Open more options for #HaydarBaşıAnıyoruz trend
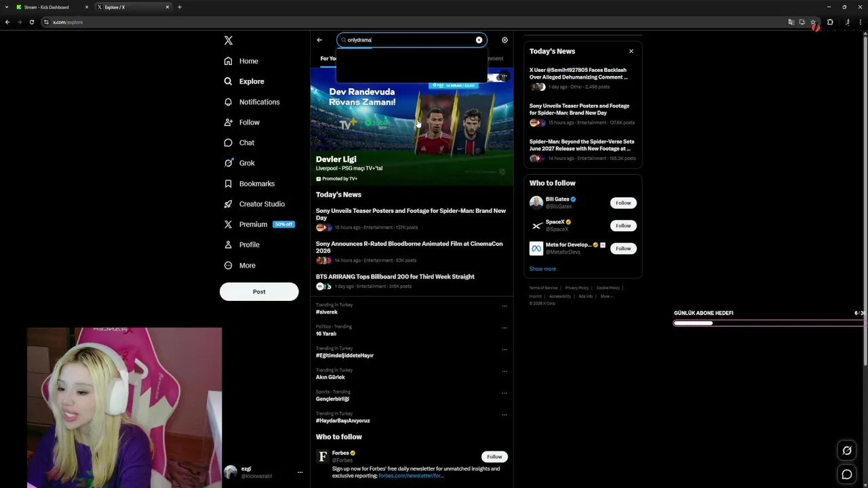Viewport: 868px width, 488px height. pyautogui.click(x=505, y=415)
